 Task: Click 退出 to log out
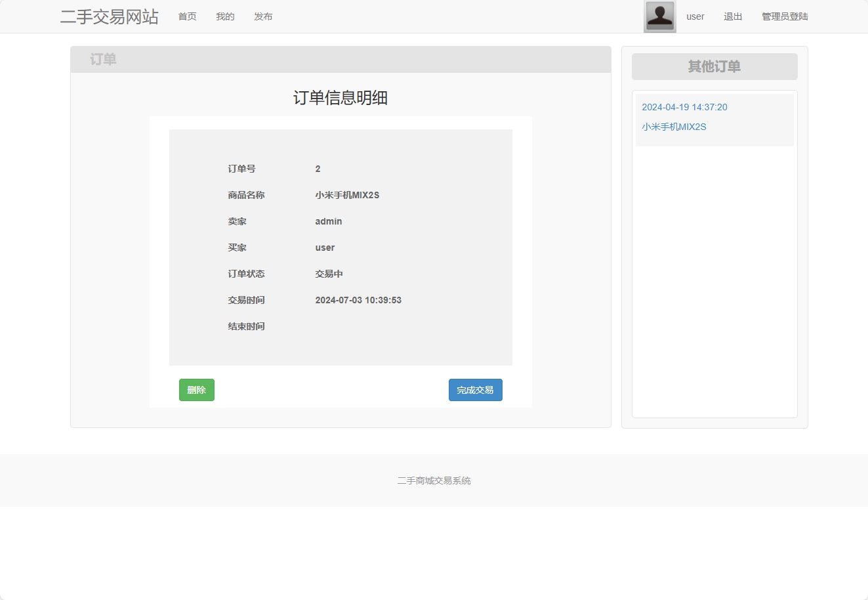tap(732, 16)
